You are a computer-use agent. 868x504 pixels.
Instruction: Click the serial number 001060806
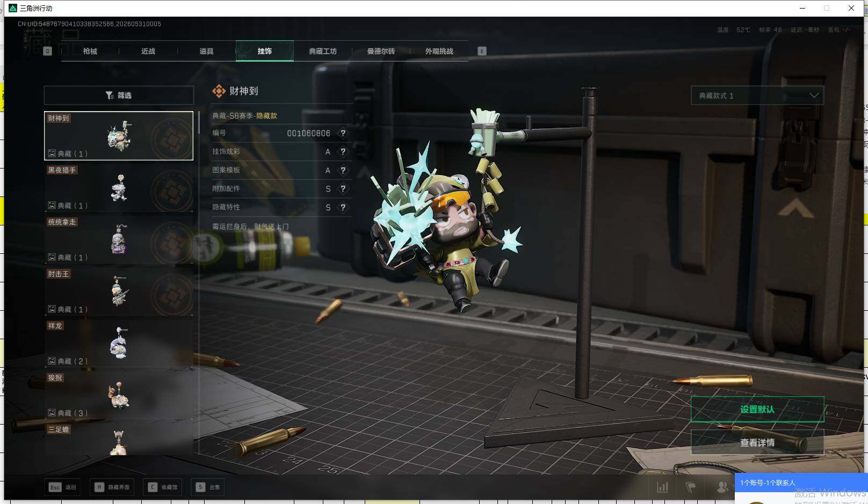click(x=308, y=133)
